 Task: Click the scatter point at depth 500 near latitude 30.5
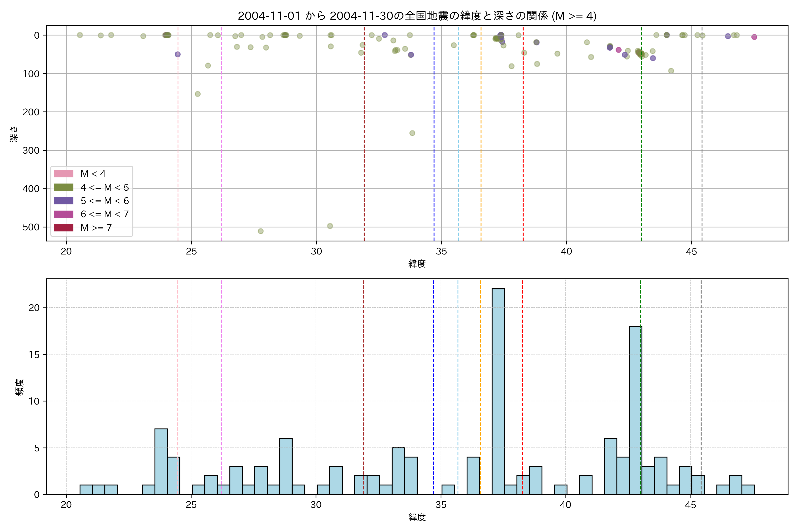[330, 226]
